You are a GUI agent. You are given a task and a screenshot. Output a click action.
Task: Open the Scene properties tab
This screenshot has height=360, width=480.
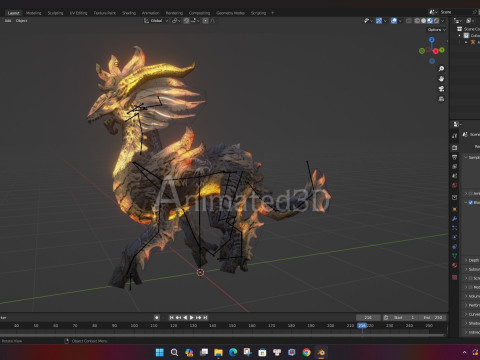[455, 176]
